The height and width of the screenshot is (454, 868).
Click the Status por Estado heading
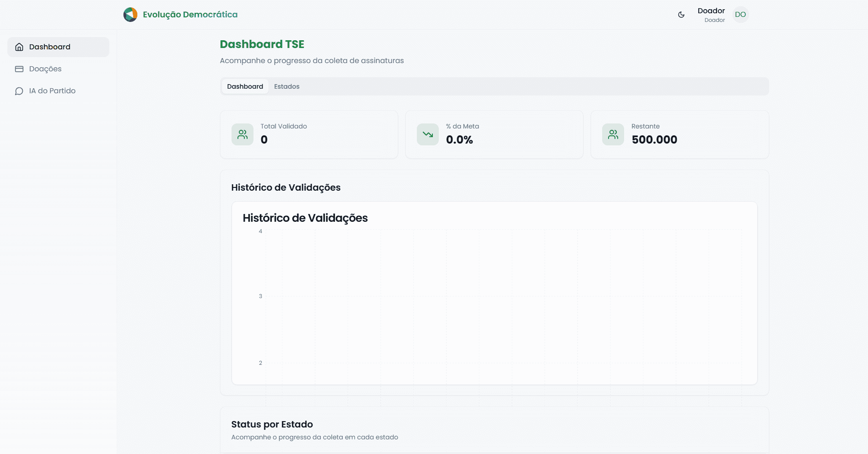[272, 424]
